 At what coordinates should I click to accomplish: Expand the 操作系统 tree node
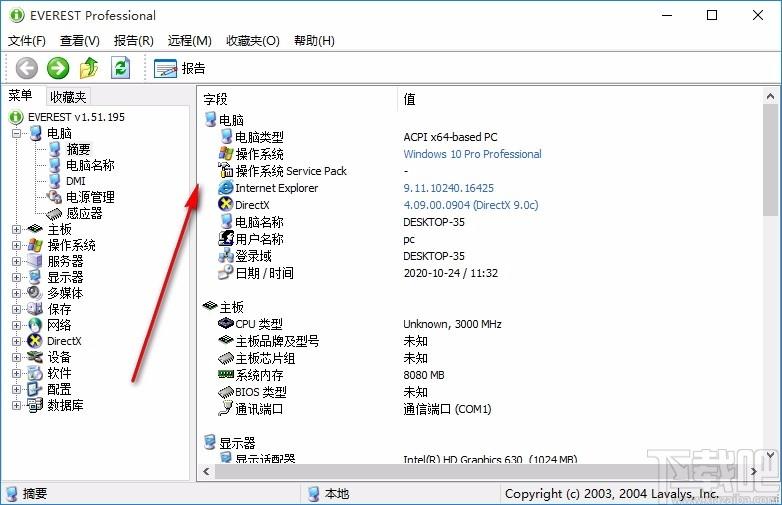pyautogui.click(x=16, y=245)
